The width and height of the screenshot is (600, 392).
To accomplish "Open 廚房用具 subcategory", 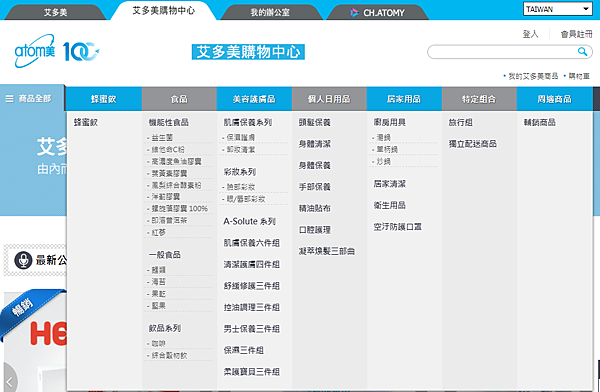I will tap(390, 122).
